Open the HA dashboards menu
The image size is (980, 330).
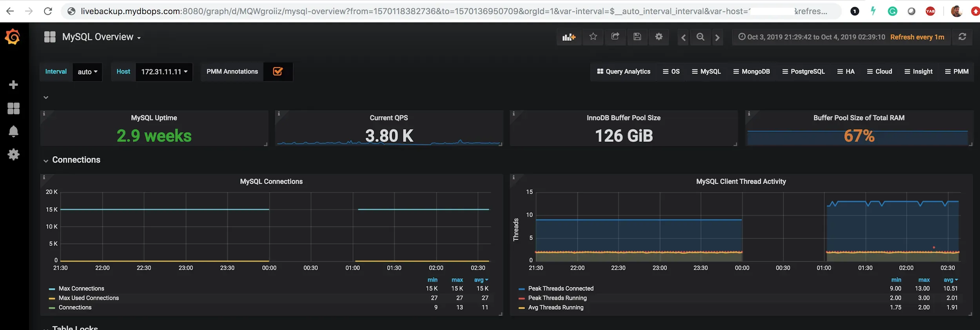click(x=846, y=71)
